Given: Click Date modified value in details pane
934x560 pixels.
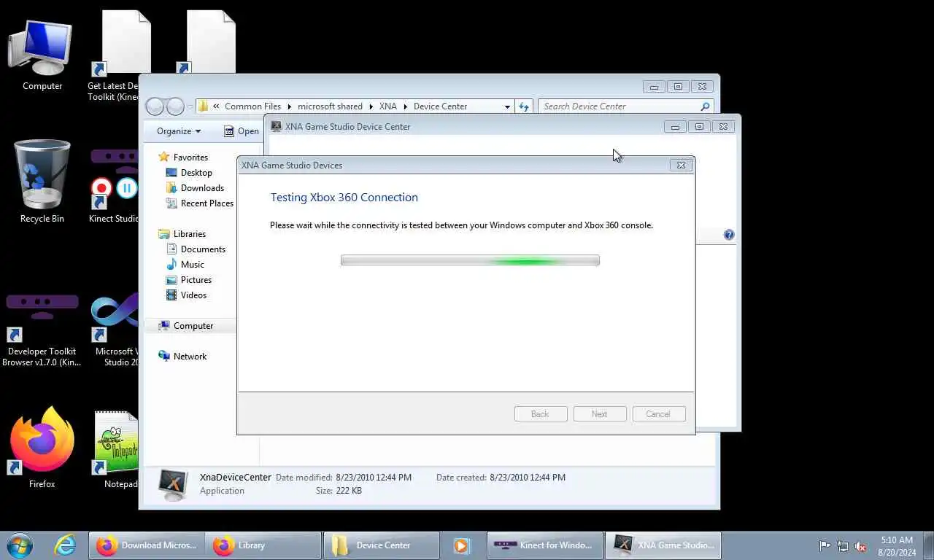Looking at the screenshot, I should [374, 478].
